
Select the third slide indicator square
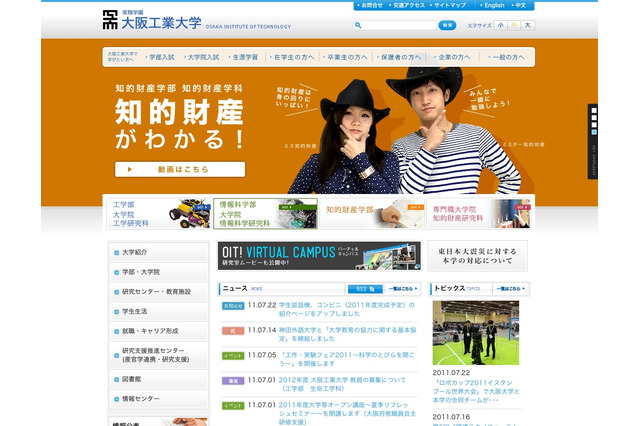coord(594,125)
